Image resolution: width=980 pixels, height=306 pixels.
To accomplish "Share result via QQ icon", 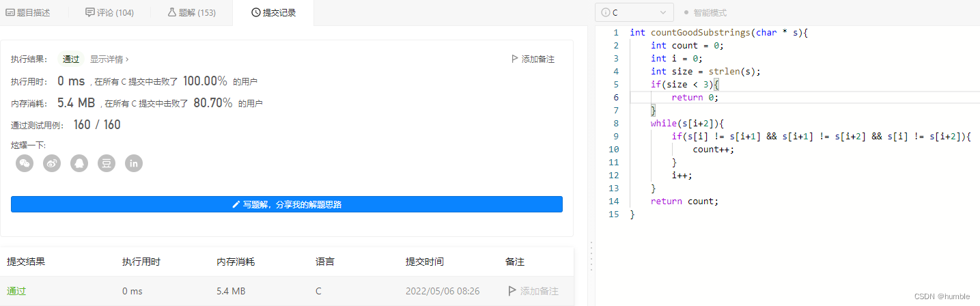I will click(79, 163).
